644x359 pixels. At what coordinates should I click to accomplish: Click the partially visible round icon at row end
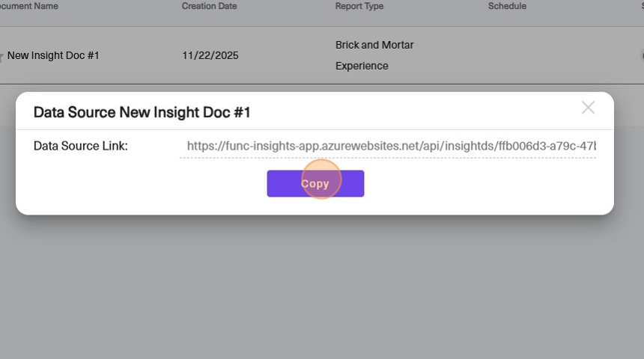coord(642,55)
